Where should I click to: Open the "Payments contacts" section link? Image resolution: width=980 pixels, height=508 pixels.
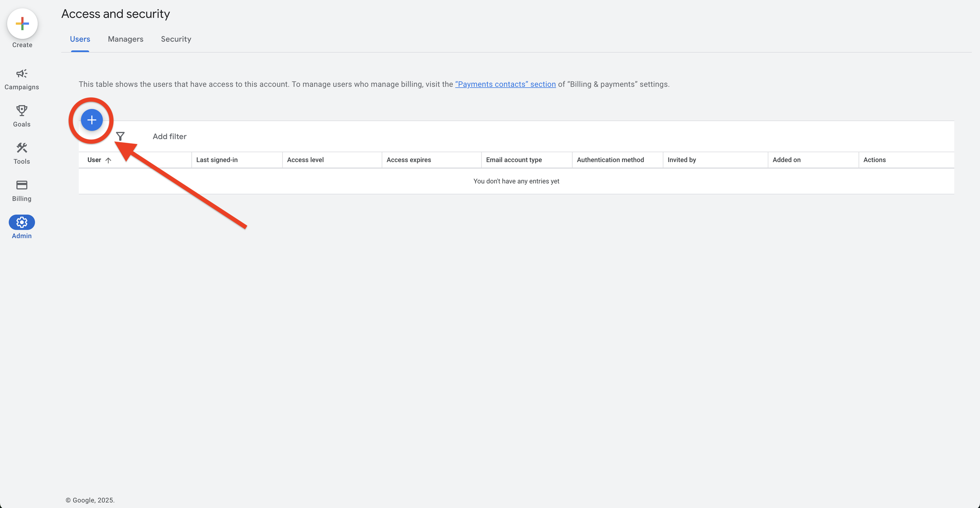[x=505, y=84]
